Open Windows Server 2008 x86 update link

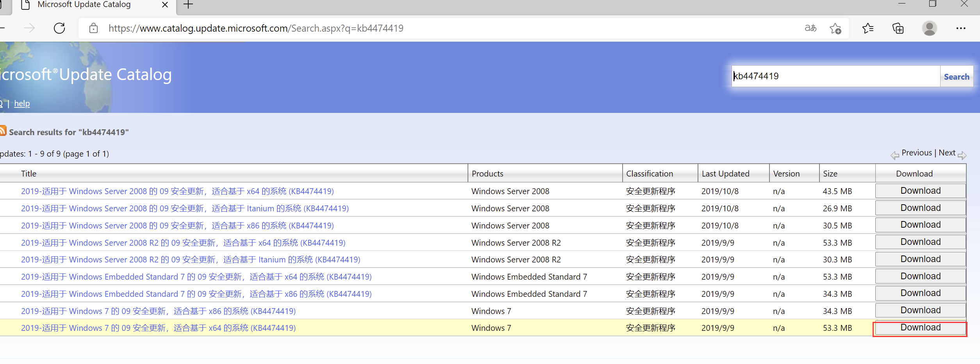pos(177,226)
